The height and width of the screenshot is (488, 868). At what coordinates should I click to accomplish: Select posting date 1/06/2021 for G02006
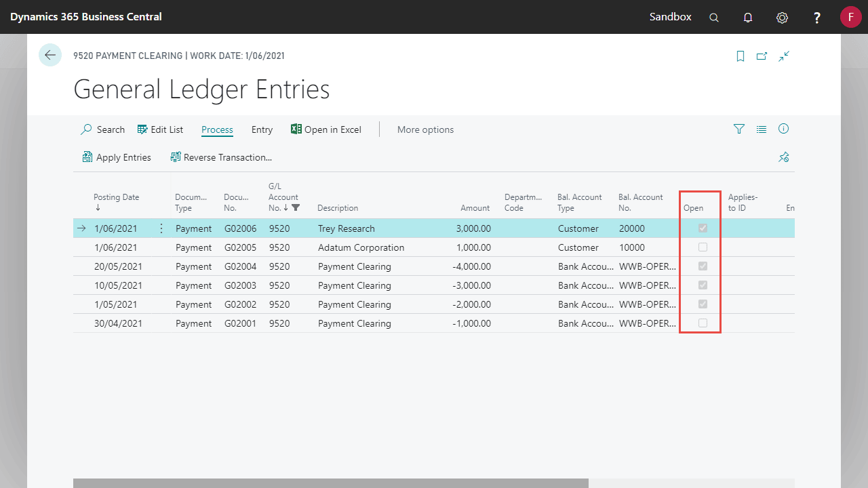(x=116, y=228)
